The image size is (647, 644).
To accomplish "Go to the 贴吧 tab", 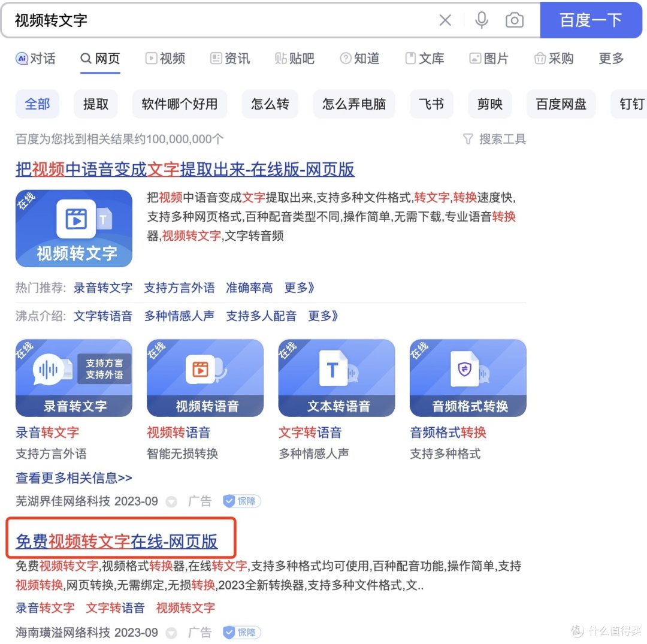I will click(x=295, y=58).
